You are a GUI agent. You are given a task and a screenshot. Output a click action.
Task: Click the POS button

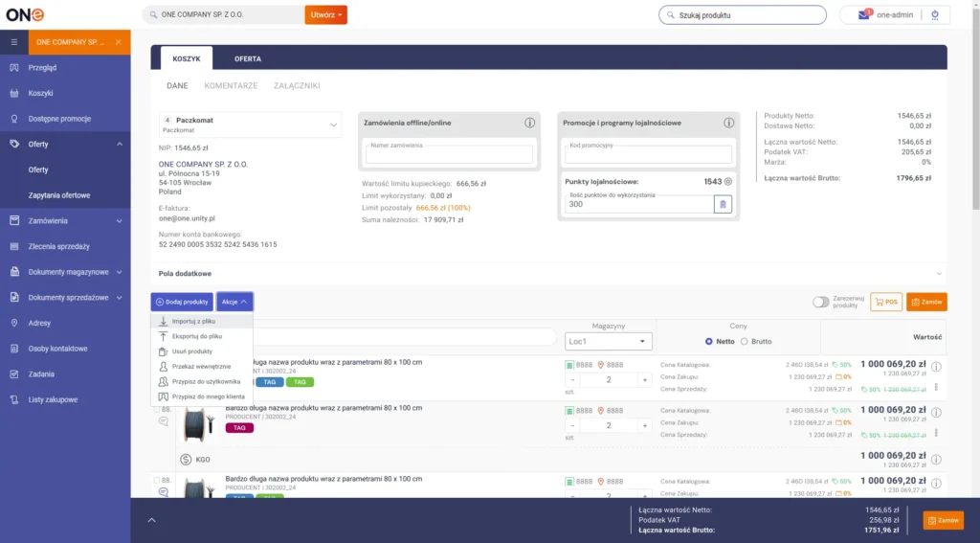pyautogui.click(x=886, y=302)
